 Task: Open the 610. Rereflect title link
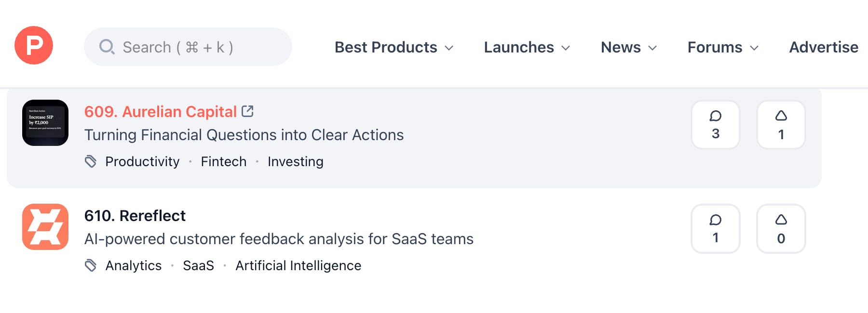point(135,216)
